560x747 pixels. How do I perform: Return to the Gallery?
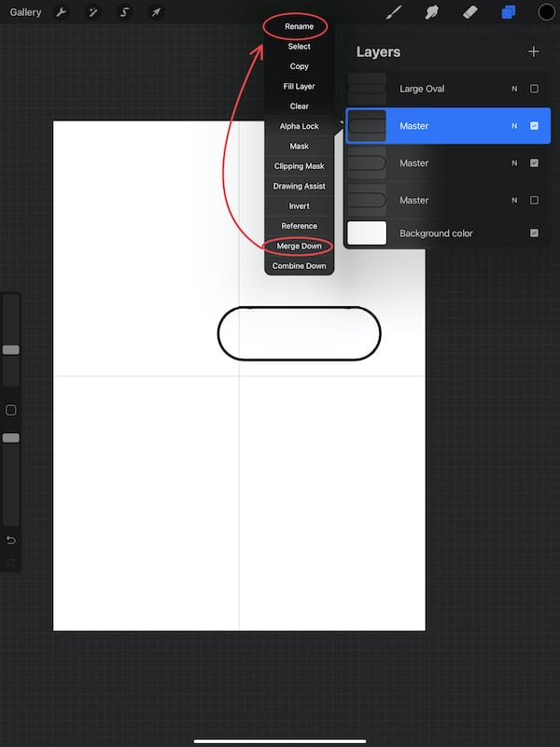point(25,12)
